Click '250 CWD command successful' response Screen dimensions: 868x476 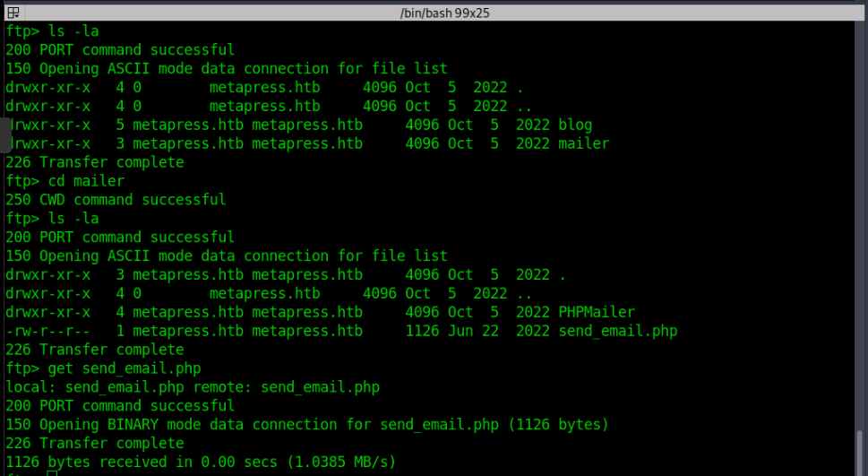(x=116, y=200)
